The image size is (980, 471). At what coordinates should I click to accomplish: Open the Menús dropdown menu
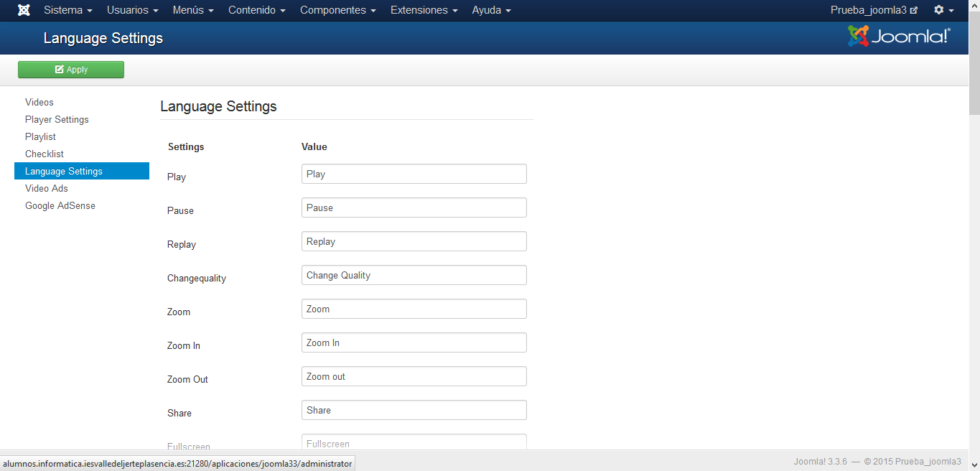tap(193, 10)
